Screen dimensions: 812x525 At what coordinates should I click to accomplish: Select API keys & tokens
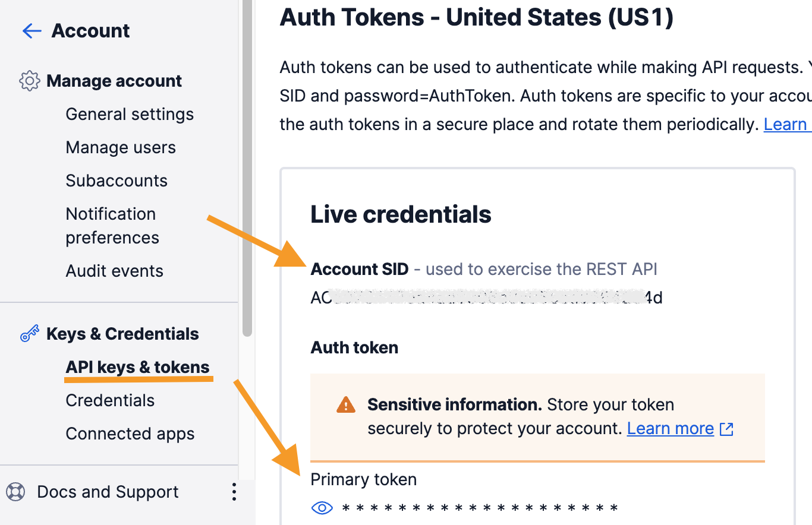[137, 367]
